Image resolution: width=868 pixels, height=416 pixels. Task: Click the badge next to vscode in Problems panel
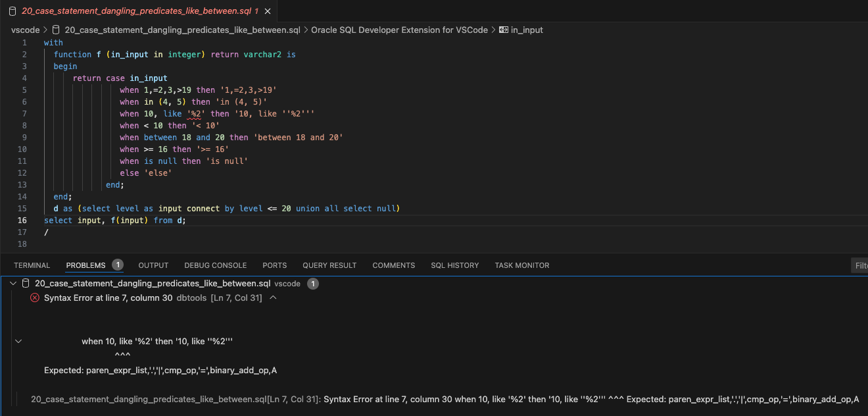point(313,283)
